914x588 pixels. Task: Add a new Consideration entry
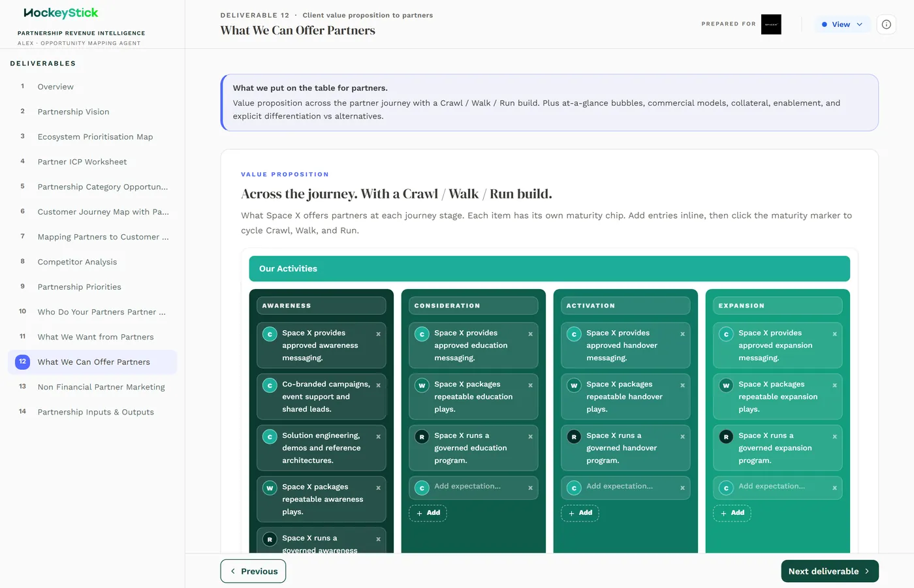coord(428,513)
